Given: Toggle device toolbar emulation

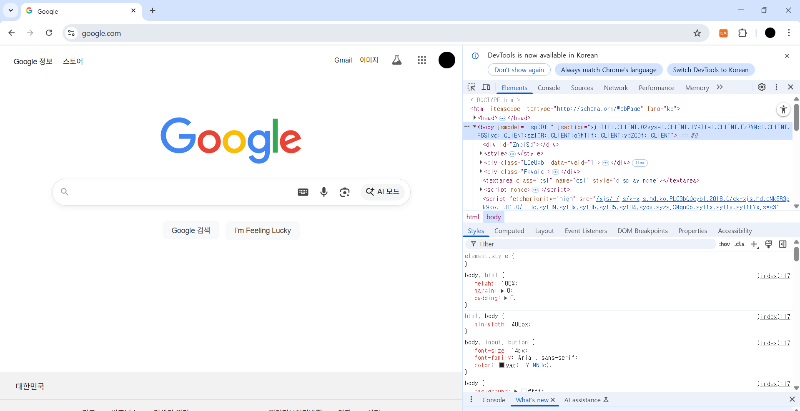Looking at the screenshot, I should point(486,87).
